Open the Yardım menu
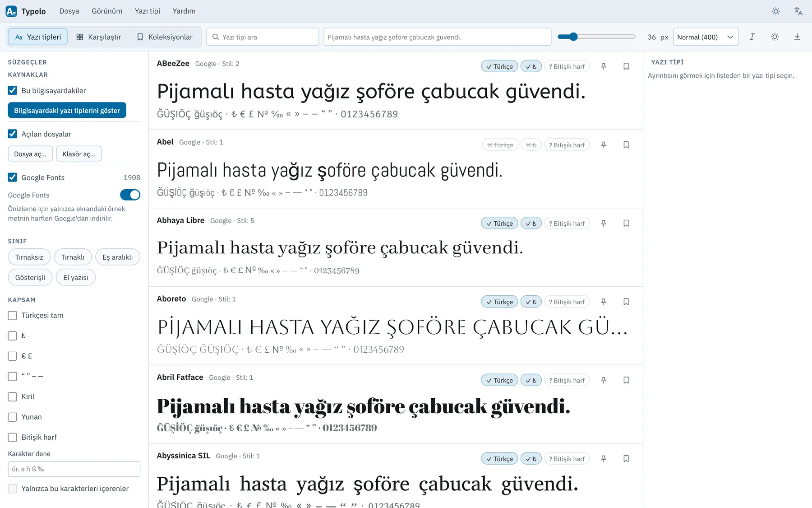The width and height of the screenshot is (812, 508). [x=184, y=11]
